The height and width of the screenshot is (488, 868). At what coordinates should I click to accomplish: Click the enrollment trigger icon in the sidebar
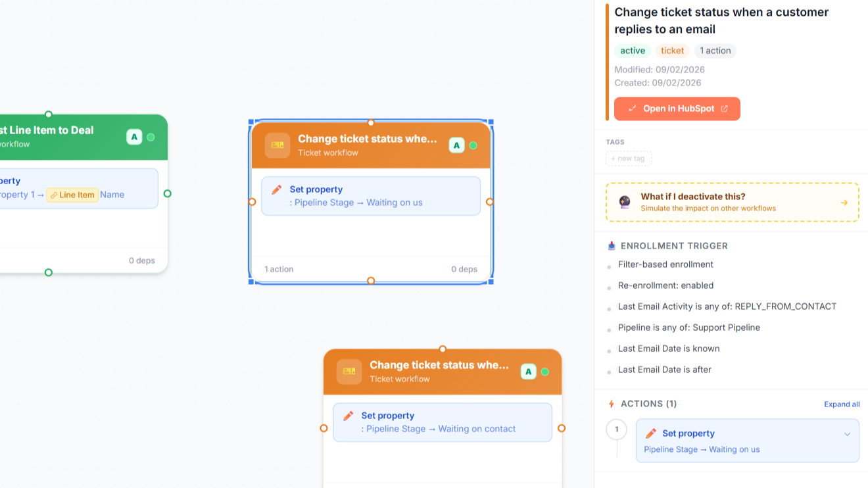coord(612,246)
